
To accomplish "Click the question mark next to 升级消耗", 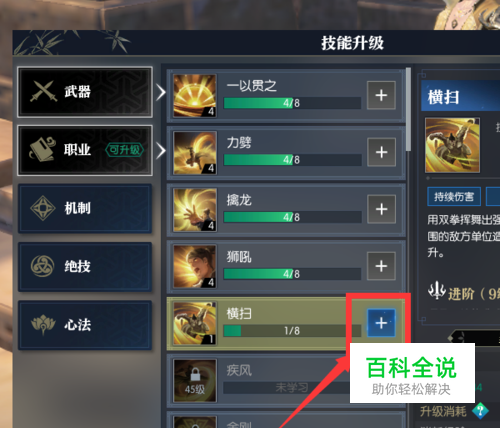I will click(480, 411).
